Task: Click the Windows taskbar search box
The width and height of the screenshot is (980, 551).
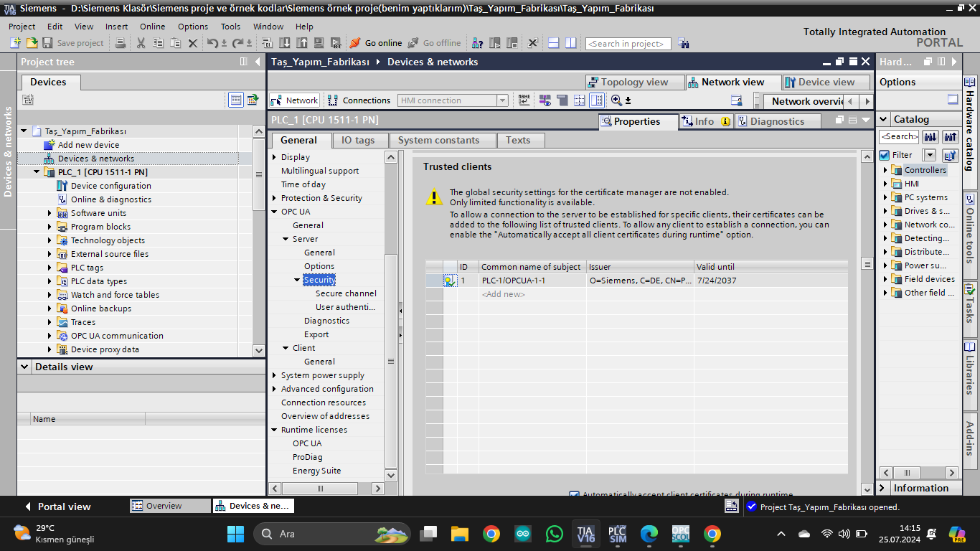Action: tap(332, 534)
